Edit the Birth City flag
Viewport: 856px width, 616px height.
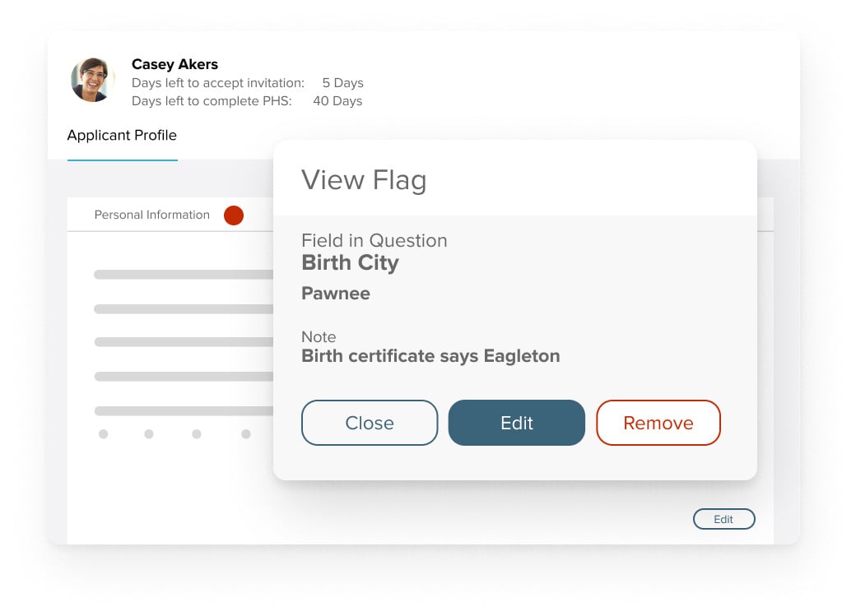[516, 423]
